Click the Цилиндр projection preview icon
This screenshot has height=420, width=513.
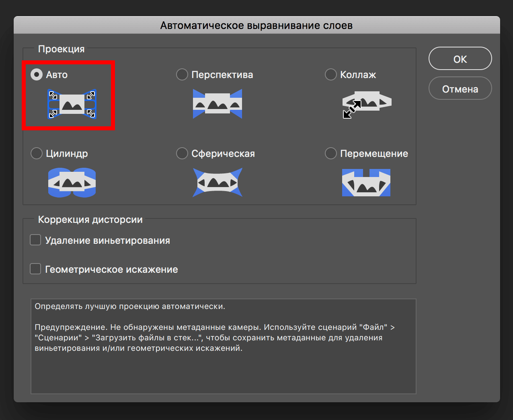click(72, 182)
